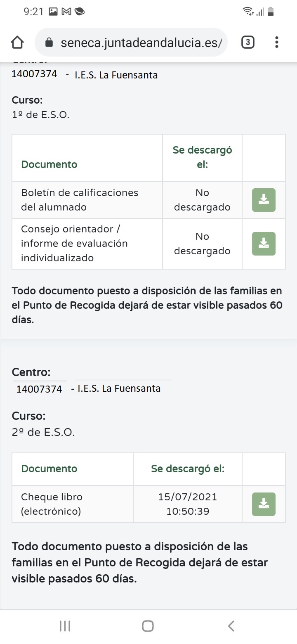Tap the 2º de E.S.O. course label
The image size is (297, 644).
coord(43,432)
